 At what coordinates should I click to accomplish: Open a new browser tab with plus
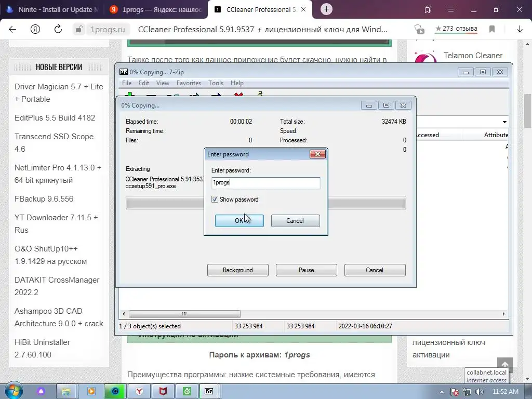point(326,9)
